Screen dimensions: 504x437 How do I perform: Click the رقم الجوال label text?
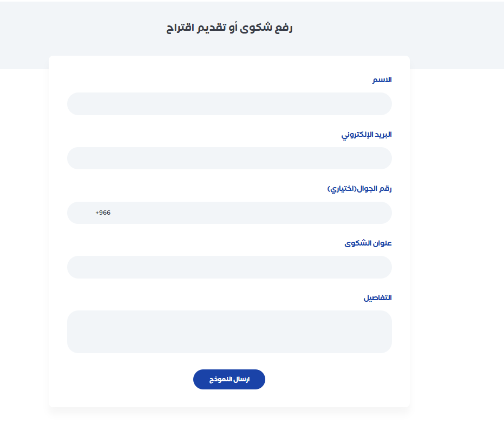click(374, 189)
